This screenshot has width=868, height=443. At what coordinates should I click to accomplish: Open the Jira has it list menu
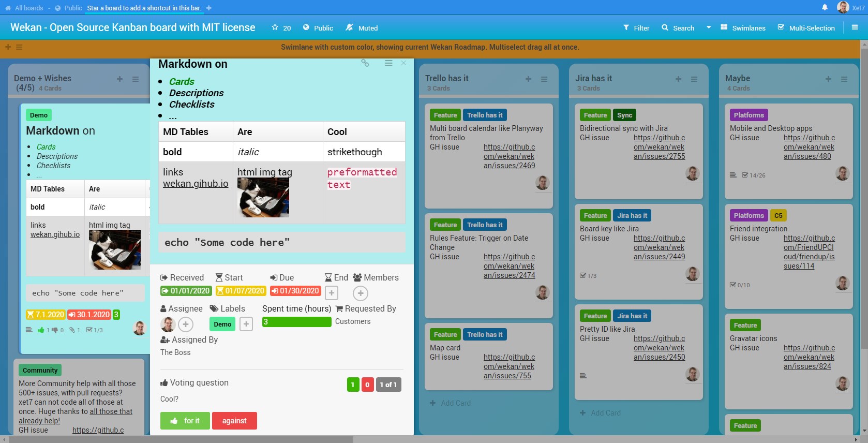pyautogui.click(x=694, y=79)
